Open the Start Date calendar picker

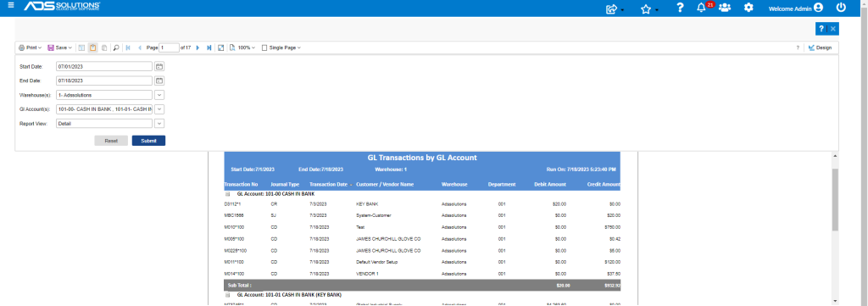point(159,66)
